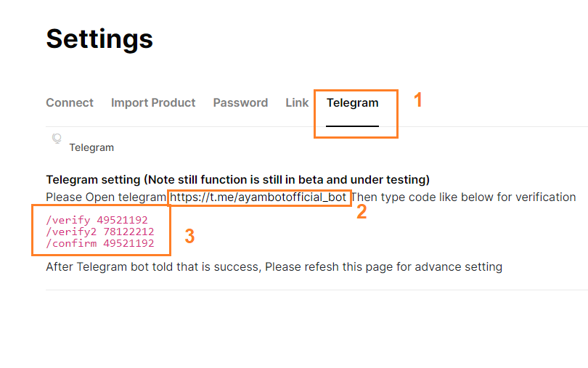
Task: Click the 'refesh this page for advance setting' text
Action: pos(403,267)
